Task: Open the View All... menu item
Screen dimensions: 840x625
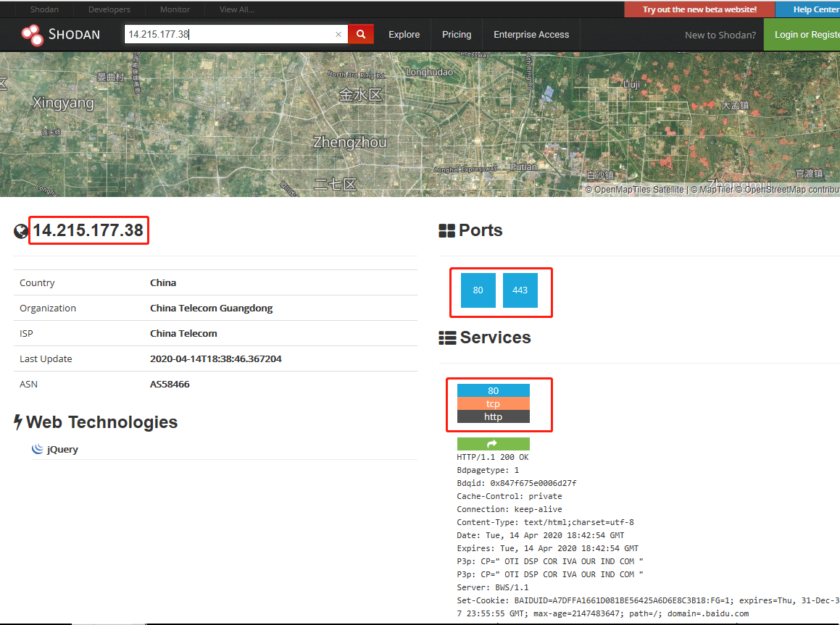Action: 237,9
